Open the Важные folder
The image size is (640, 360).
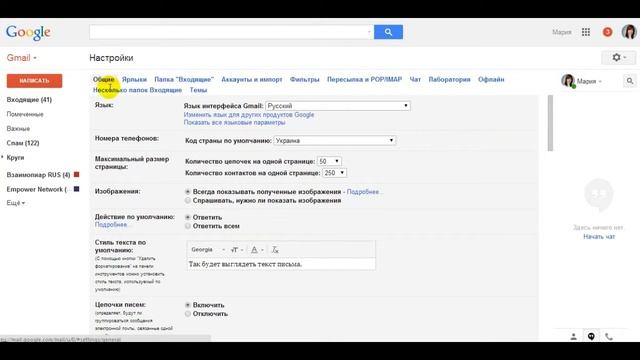point(18,129)
